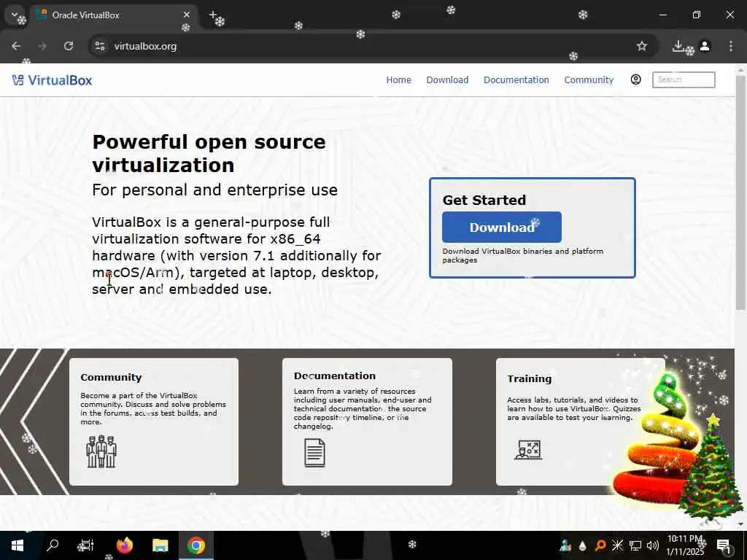Launch Firefox from taskbar
The height and width of the screenshot is (560, 747).
(124, 545)
